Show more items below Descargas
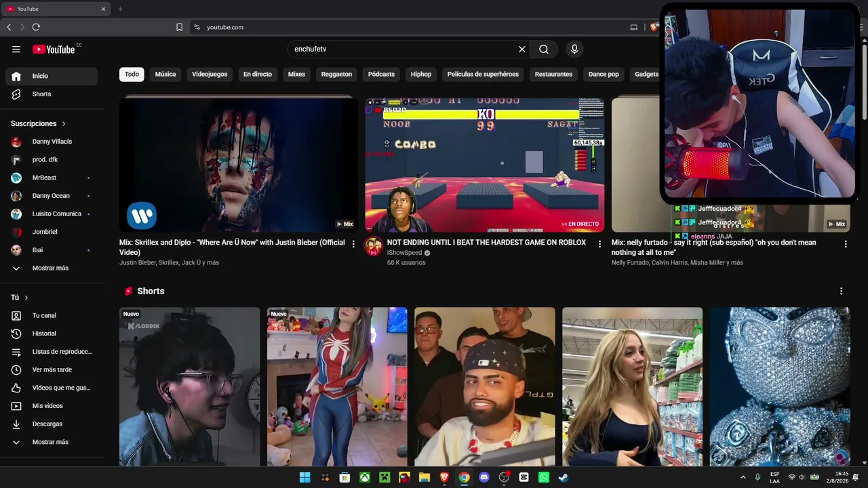This screenshot has width=868, height=488. click(x=52, y=442)
